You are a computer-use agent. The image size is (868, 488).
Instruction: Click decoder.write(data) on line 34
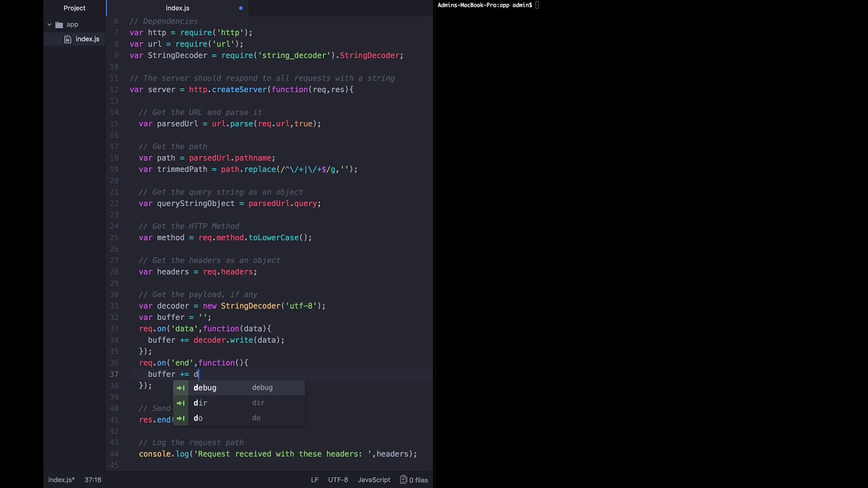click(236, 340)
